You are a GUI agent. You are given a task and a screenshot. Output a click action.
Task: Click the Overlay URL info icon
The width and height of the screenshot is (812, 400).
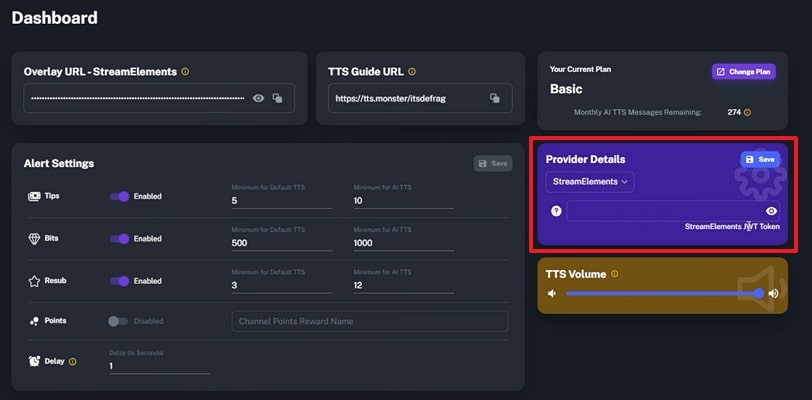coord(185,72)
